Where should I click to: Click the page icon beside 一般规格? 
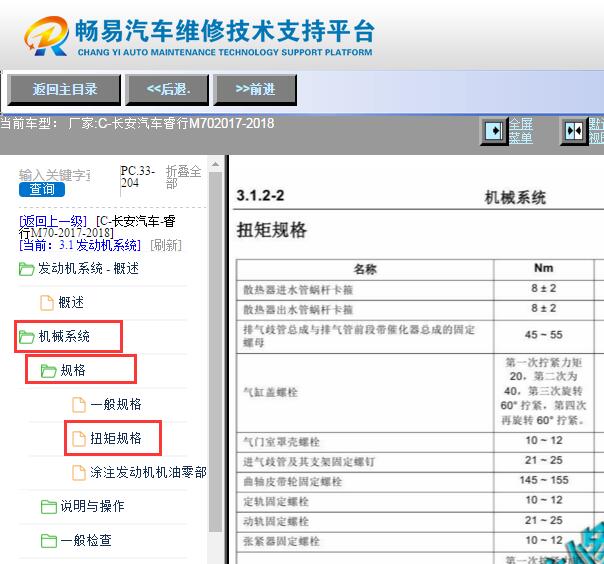[x=79, y=405]
